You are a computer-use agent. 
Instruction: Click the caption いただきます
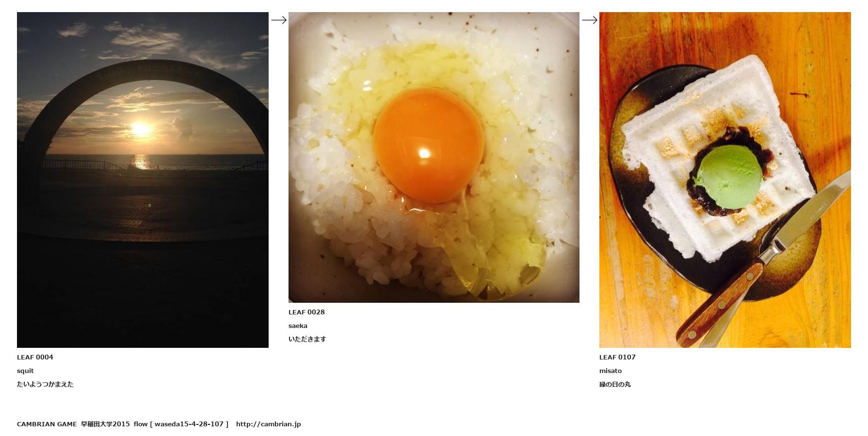(x=307, y=339)
